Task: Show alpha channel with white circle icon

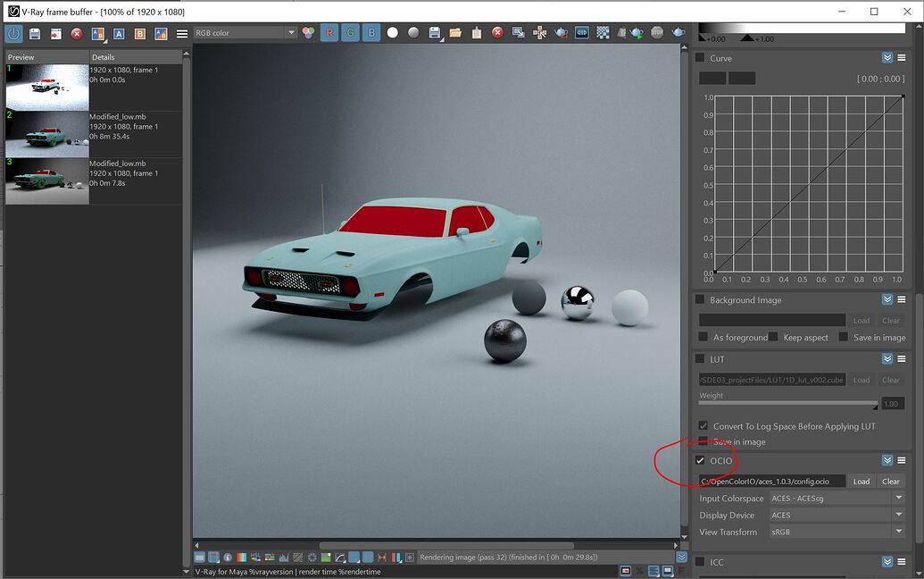Action: pyautogui.click(x=393, y=33)
